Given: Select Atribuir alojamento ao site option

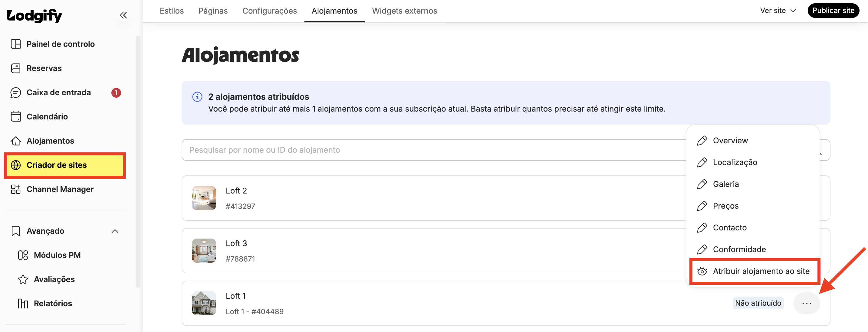Looking at the screenshot, I should click(754, 272).
